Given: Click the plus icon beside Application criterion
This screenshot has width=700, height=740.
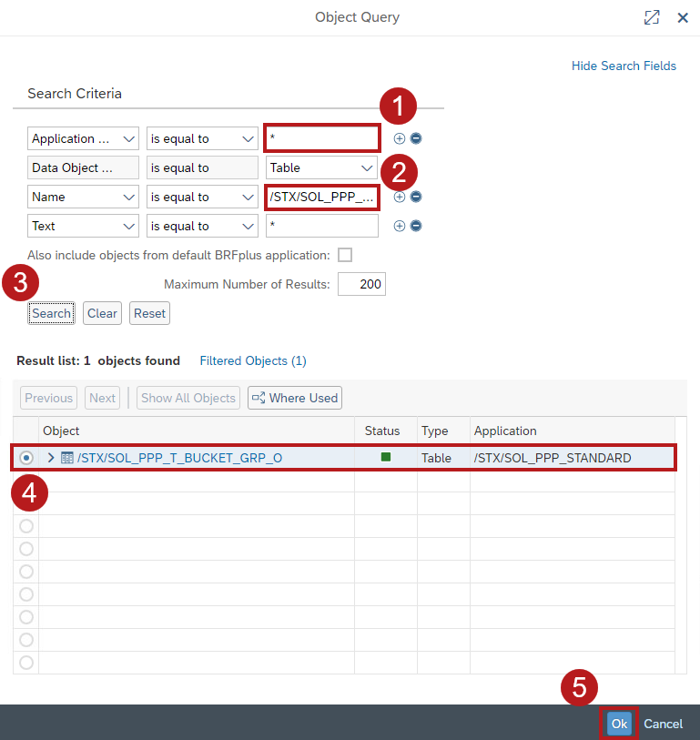Looking at the screenshot, I should coord(399,138).
